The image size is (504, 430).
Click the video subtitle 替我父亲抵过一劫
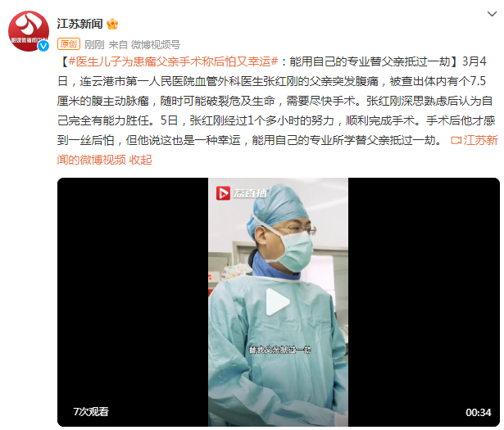[x=279, y=350]
